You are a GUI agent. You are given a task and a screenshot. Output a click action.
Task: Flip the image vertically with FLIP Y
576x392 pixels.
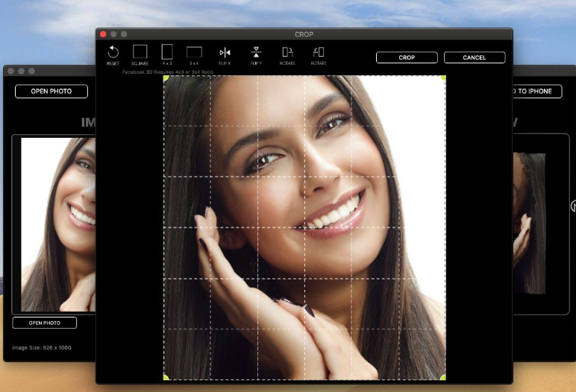256,52
